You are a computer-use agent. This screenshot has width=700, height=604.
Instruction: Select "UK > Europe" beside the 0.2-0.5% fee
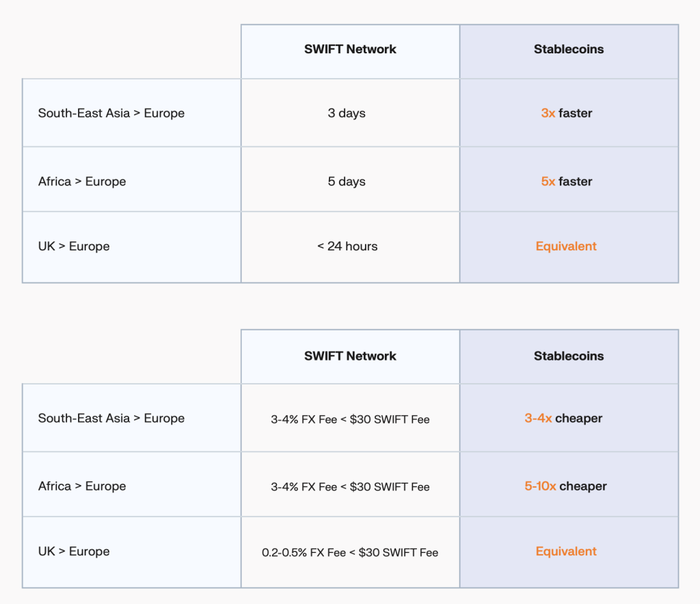coord(74,551)
